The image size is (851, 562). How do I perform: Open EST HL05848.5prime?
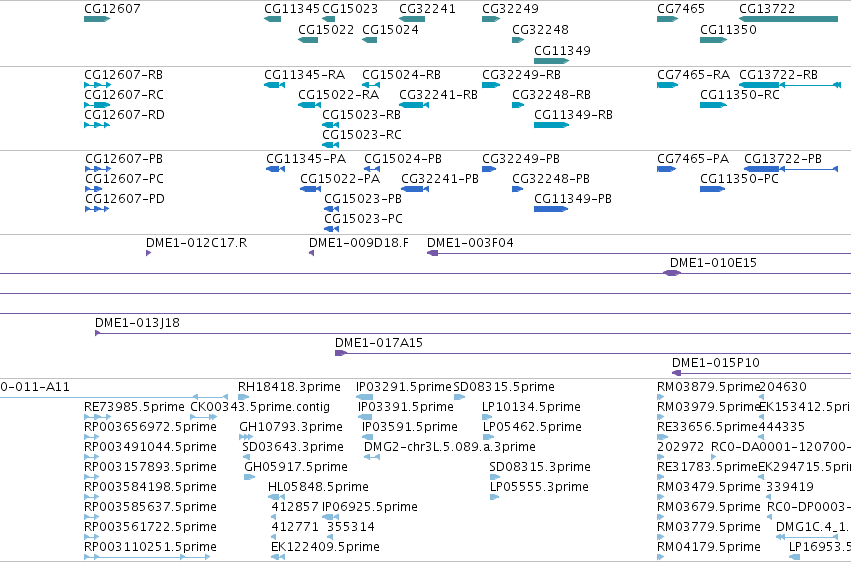[318, 487]
